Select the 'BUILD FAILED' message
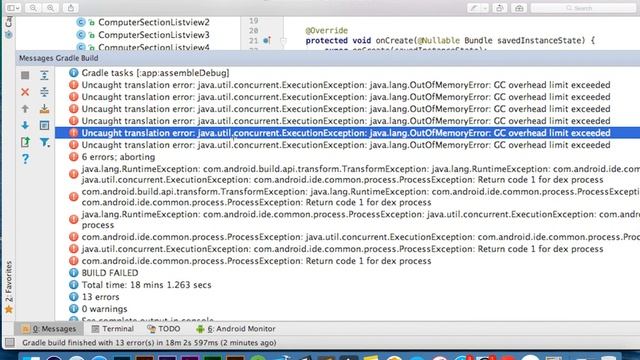 109,273
